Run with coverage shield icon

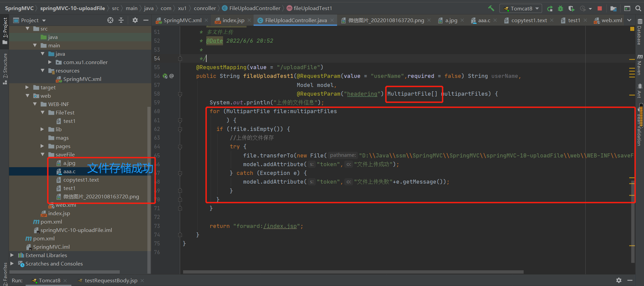(571, 8)
